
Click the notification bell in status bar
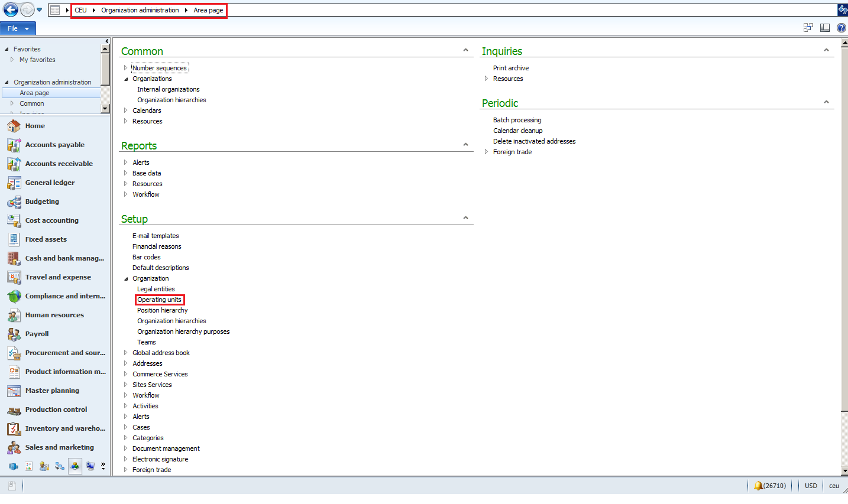point(758,486)
